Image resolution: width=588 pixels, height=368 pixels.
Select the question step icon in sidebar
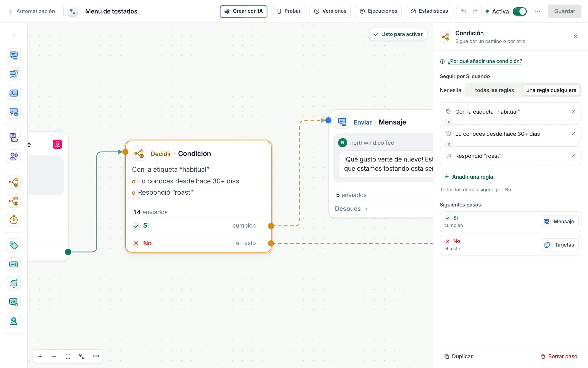point(14,138)
